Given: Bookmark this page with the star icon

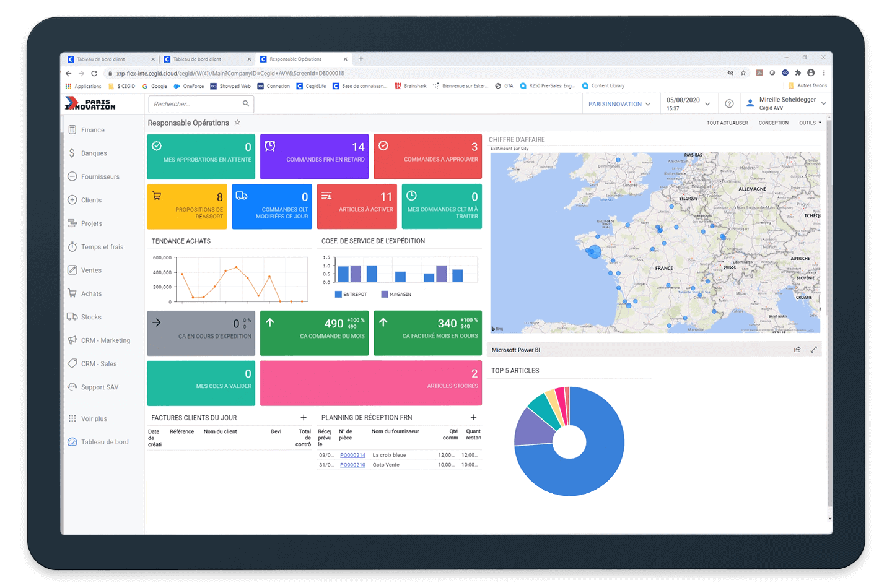Looking at the screenshot, I should click(x=743, y=73).
